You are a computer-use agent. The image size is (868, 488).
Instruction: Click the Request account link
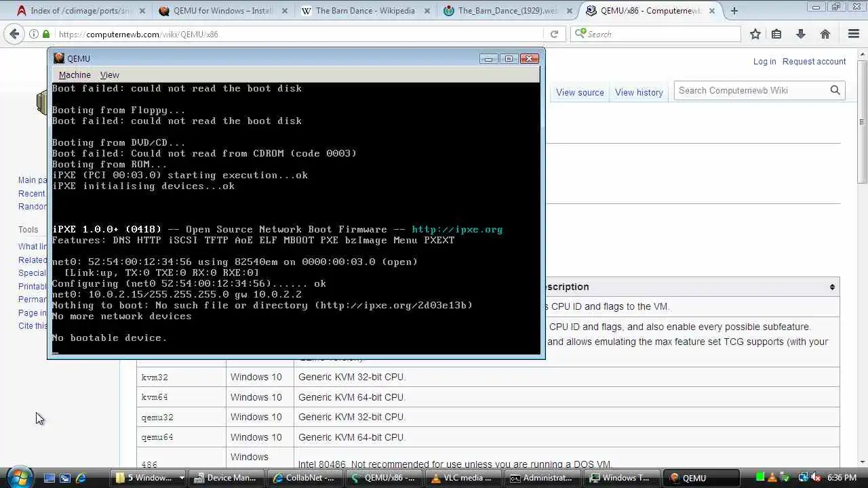[814, 62]
